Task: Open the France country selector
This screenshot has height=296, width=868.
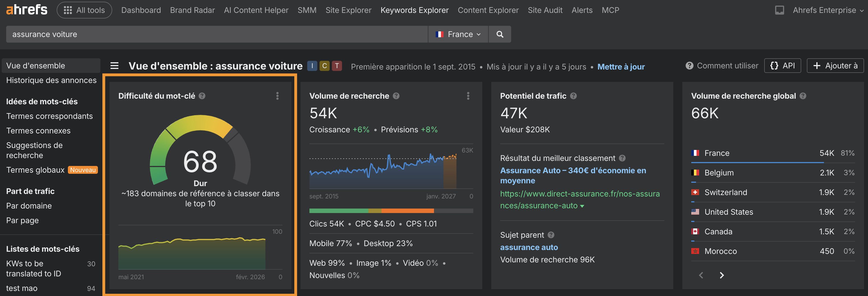Action: click(458, 34)
